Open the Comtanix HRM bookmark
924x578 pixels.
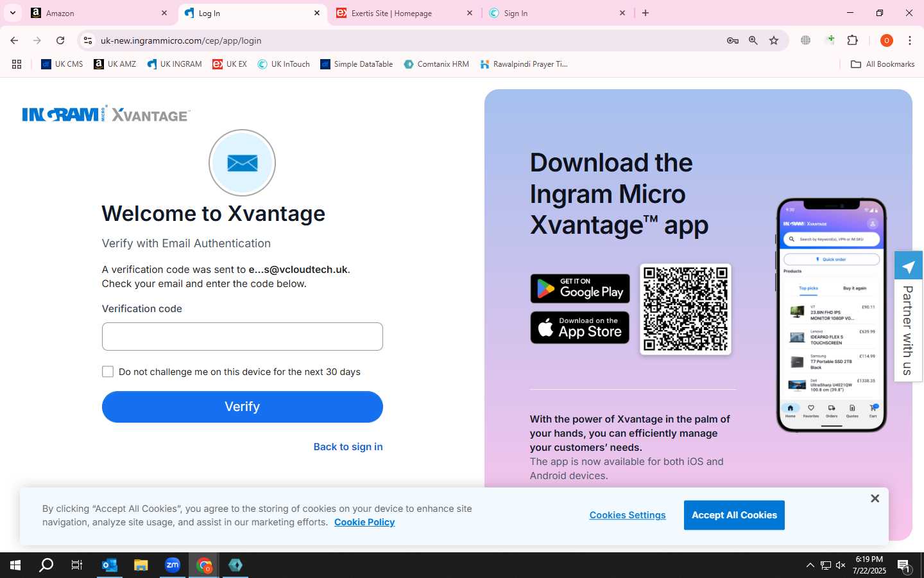(x=436, y=64)
